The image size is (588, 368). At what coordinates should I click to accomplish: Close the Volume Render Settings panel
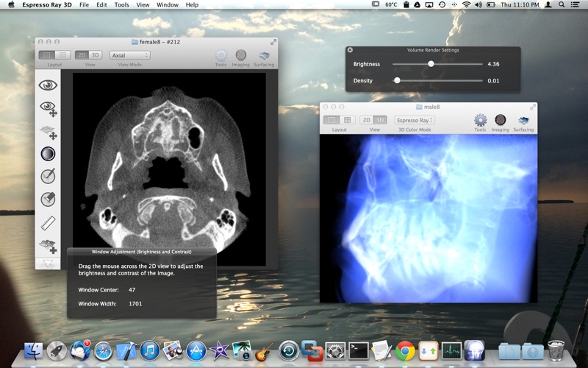click(x=350, y=50)
